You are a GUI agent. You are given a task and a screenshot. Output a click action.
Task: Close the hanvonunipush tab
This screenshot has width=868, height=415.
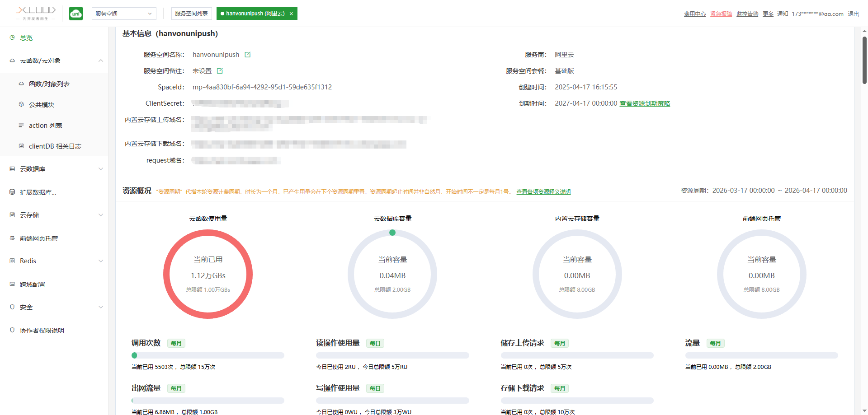point(291,14)
